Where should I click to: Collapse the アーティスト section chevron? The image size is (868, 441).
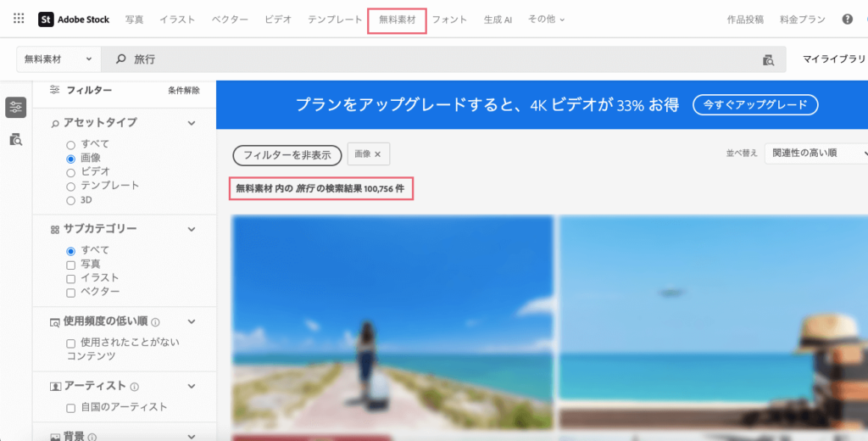click(192, 386)
